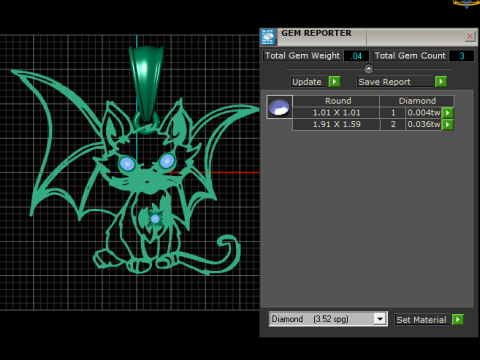Click the Diamond material column header
The image size is (480, 360).
[x=417, y=101]
